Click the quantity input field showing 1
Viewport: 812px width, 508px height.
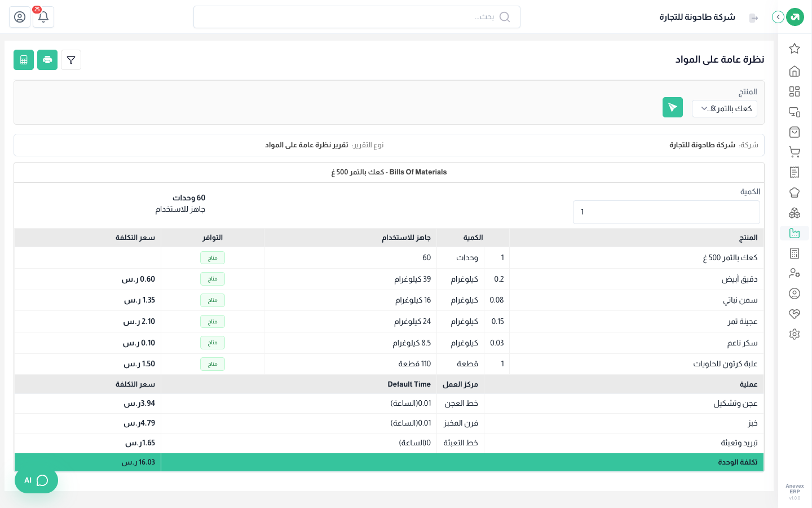[x=667, y=212]
